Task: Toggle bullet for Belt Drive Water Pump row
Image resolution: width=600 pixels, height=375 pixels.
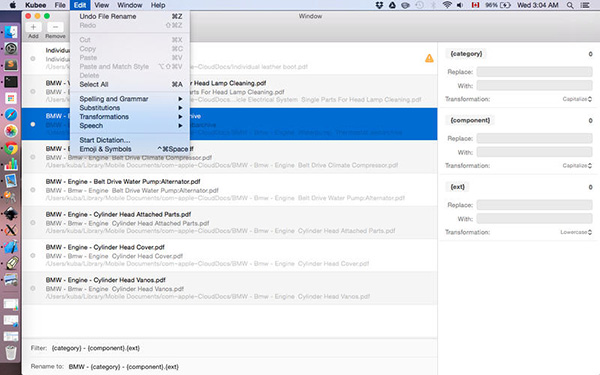Action: click(x=33, y=190)
